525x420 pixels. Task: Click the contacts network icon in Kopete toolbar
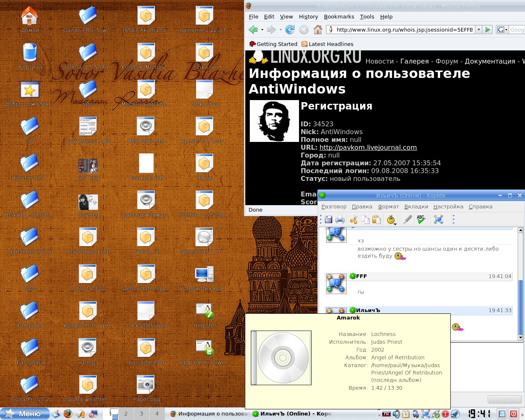tap(438, 220)
